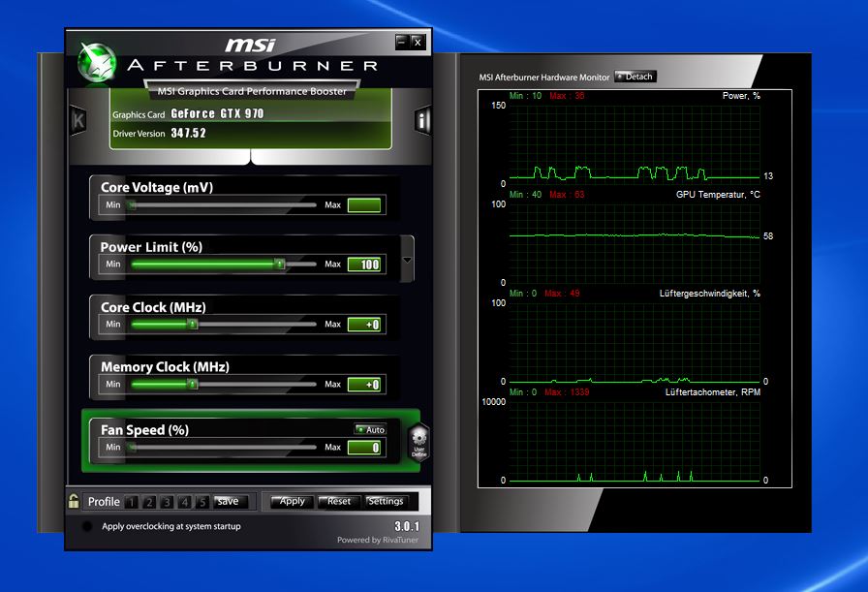Click the Apply button

tap(293, 501)
